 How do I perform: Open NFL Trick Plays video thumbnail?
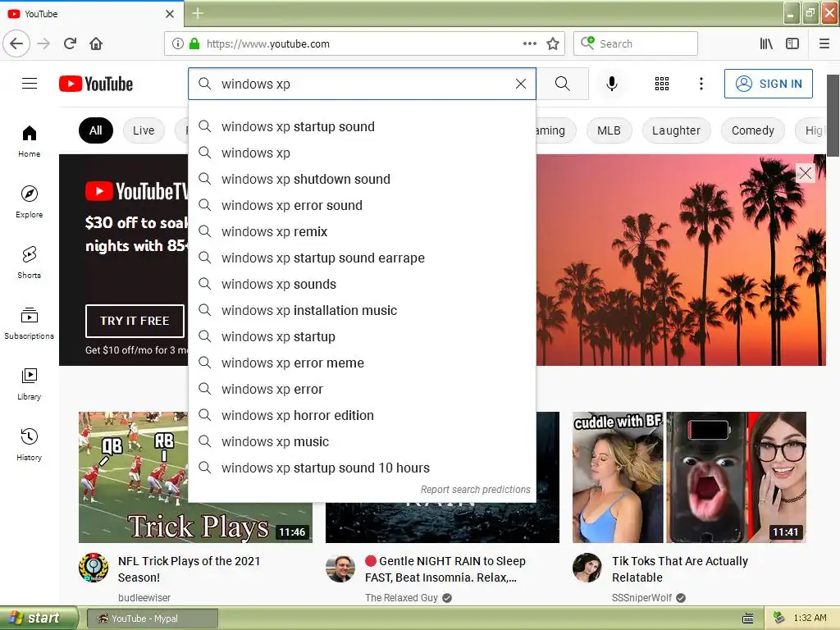(x=195, y=477)
